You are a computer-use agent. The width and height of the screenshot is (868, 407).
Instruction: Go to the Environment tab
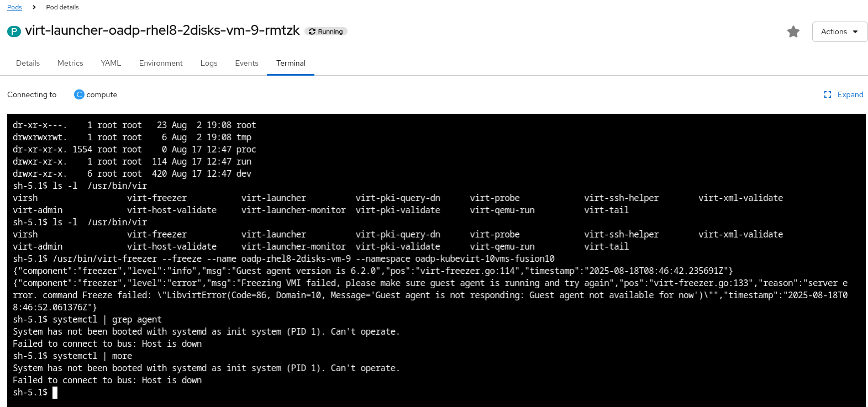click(161, 63)
